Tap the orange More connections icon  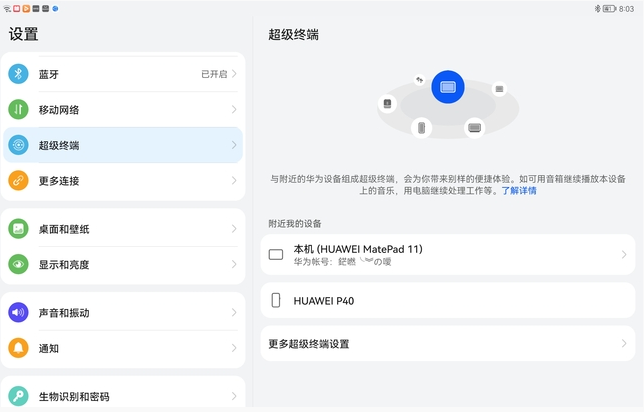coord(18,181)
